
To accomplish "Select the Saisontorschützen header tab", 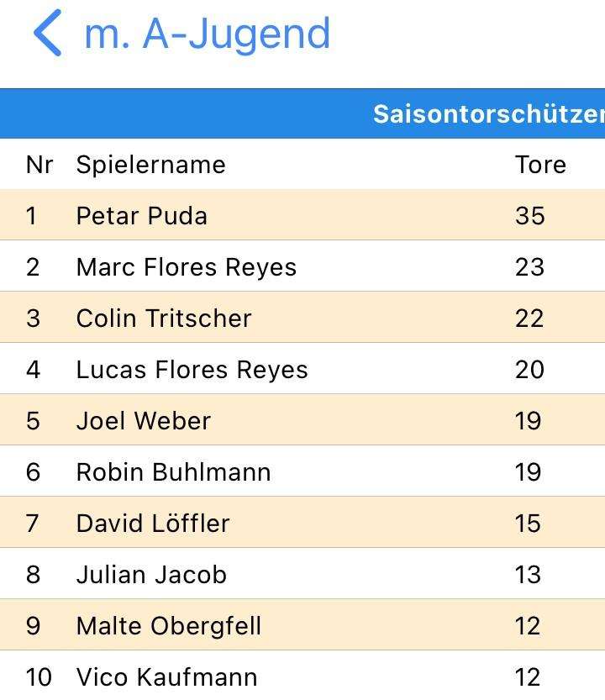I will [489, 113].
